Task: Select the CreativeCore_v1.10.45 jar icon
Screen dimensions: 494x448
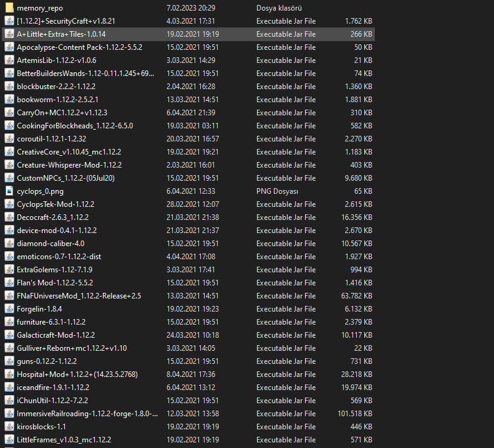Action: point(9,152)
